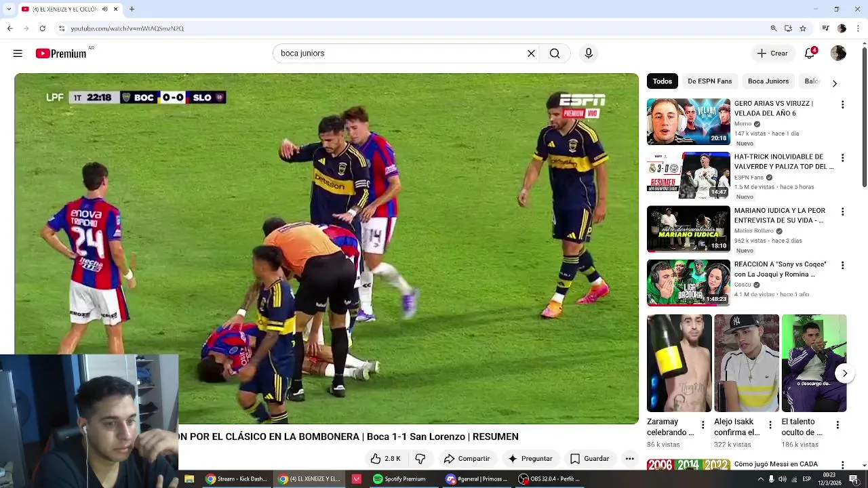The image size is (868, 488).
Task: Open the YouTube account avatar menu
Action: (x=838, y=54)
